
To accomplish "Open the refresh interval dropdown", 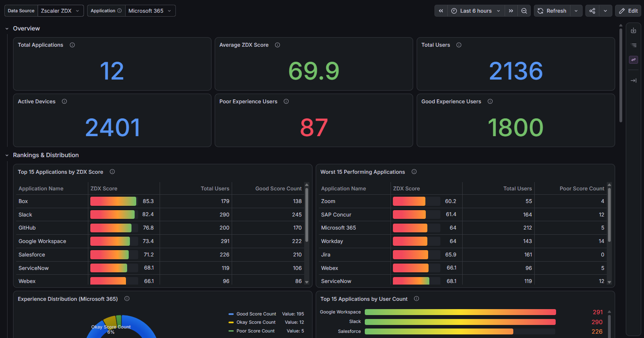I will (x=576, y=11).
